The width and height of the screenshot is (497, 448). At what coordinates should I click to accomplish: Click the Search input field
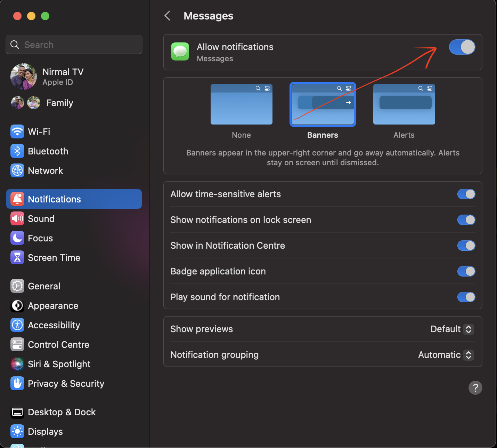74,45
